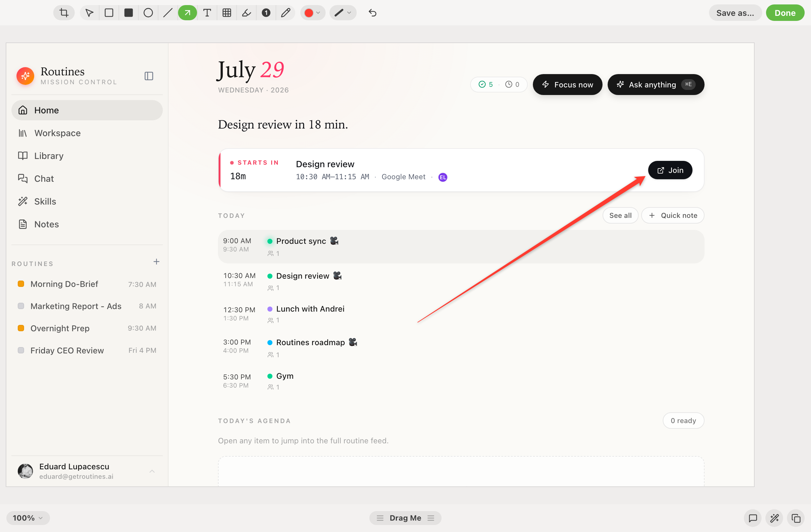Open Skills in the sidebar
811x532 pixels.
point(87,202)
